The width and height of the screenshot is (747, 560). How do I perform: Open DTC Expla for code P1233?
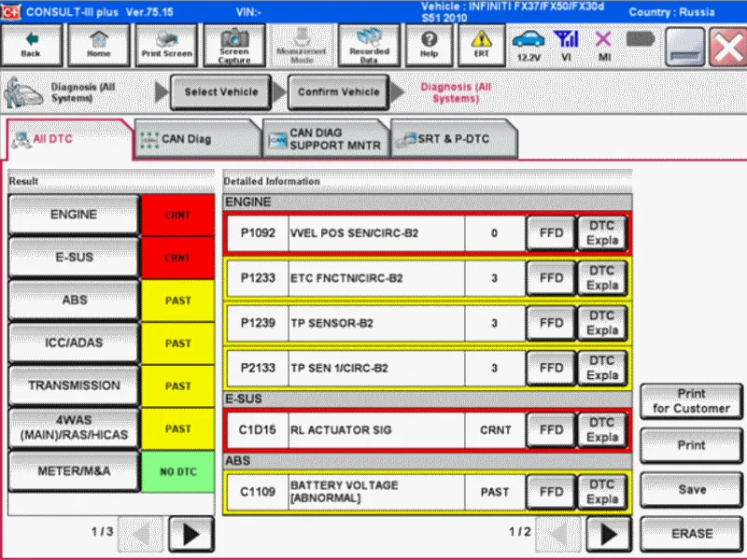(x=602, y=278)
